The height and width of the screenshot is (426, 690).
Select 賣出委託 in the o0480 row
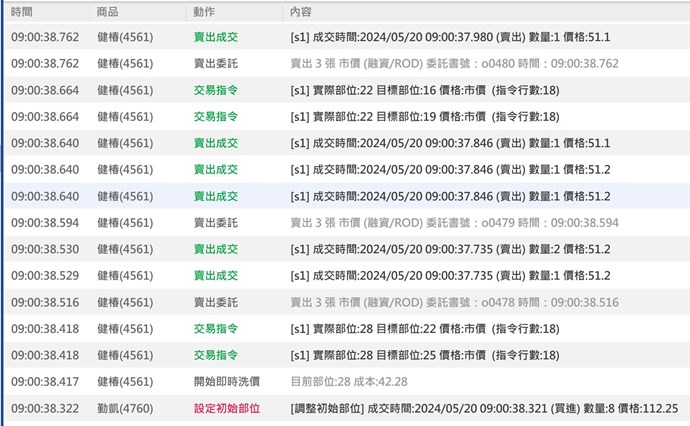pyautogui.click(x=216, y=63)
